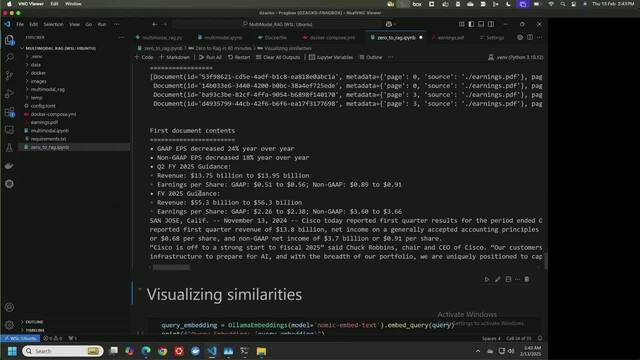Expand the docker folder in explorer

38,73
